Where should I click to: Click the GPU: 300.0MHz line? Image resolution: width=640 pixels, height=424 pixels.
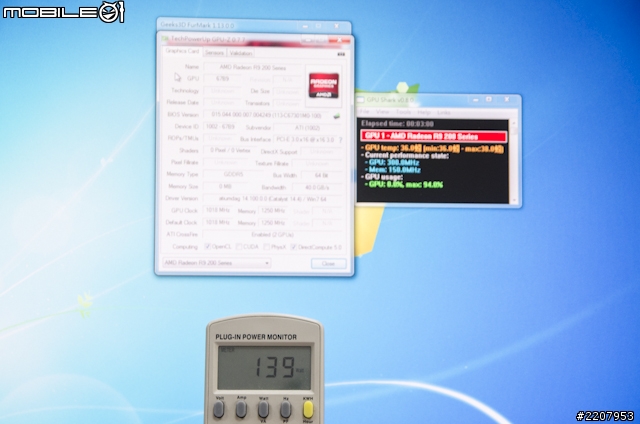coord(392,162)
